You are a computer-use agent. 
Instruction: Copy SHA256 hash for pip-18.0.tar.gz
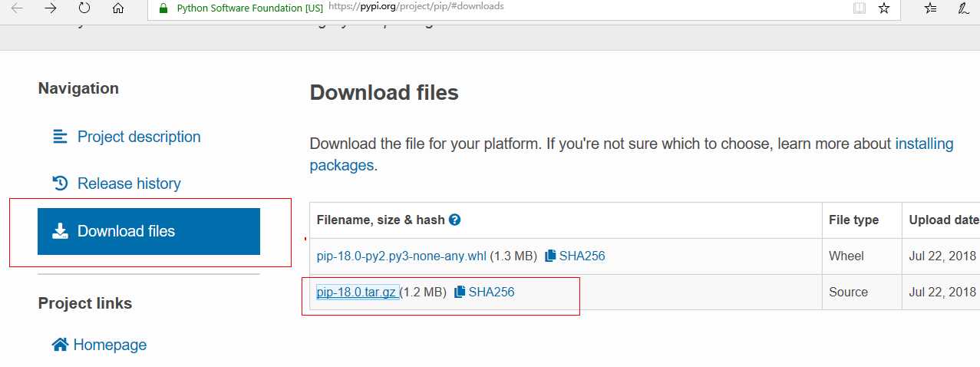coord(484,292)
